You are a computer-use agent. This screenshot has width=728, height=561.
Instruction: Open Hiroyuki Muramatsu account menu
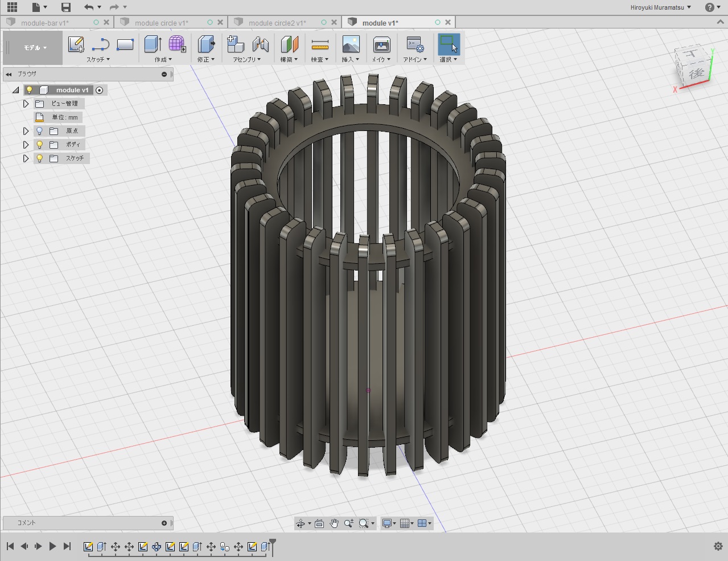click(x=661, y=7)
